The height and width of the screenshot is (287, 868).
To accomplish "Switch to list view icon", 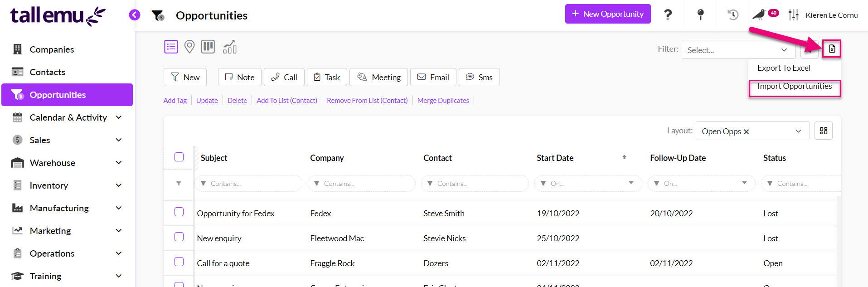I will [171, 47].
